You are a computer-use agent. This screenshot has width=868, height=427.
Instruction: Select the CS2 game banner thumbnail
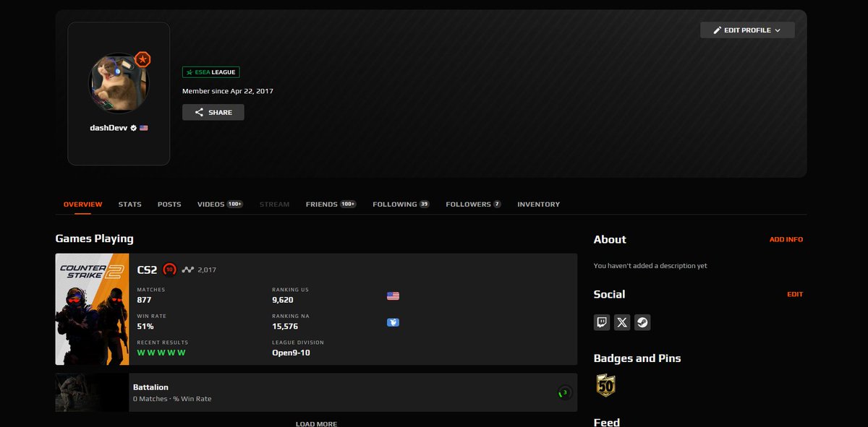coord(90,309)
